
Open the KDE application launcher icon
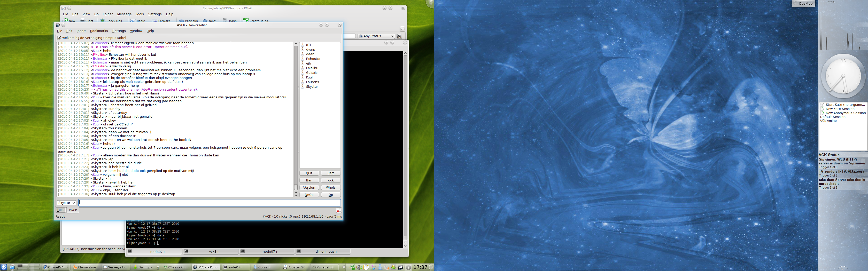tap(4, 267)
